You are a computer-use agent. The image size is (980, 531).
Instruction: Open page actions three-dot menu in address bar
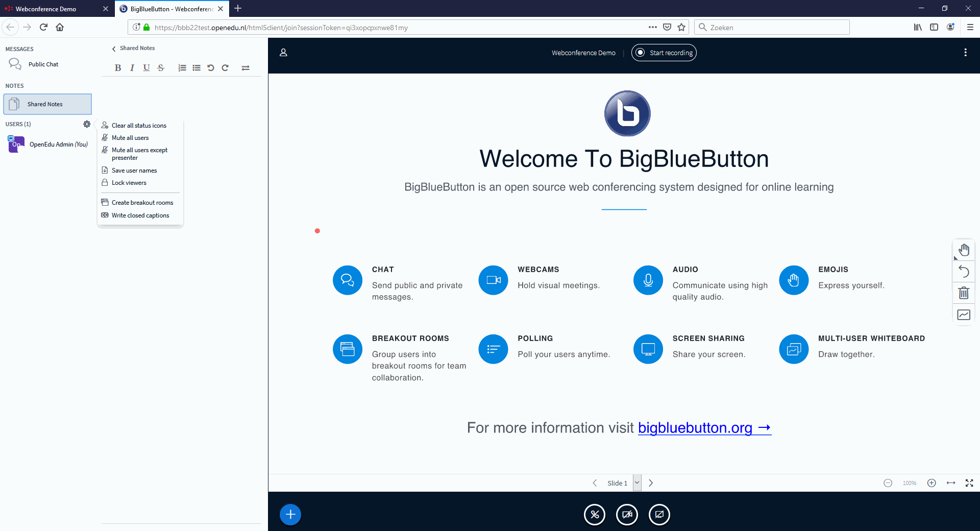coord(653,28)
